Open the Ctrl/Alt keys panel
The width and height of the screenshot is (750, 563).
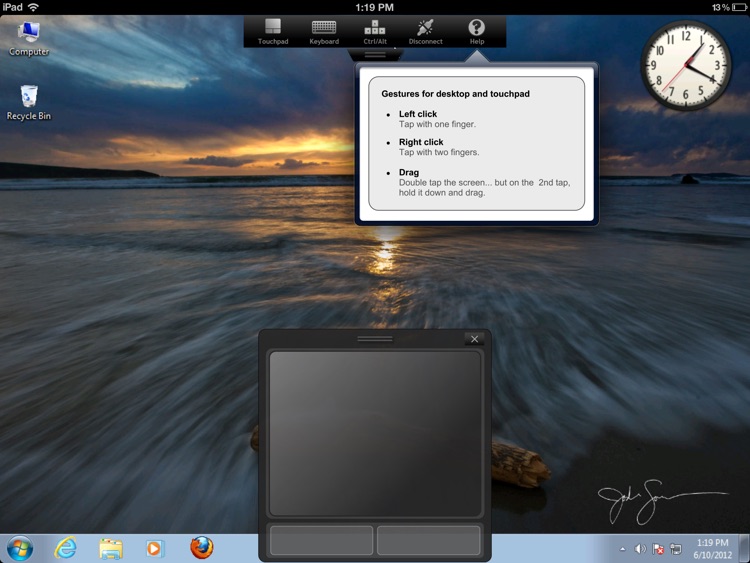(x=375, y=31)
